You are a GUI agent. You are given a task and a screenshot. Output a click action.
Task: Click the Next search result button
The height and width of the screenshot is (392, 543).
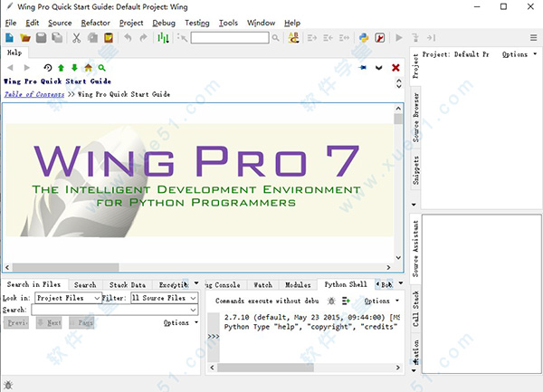click(x=49, y=322)
